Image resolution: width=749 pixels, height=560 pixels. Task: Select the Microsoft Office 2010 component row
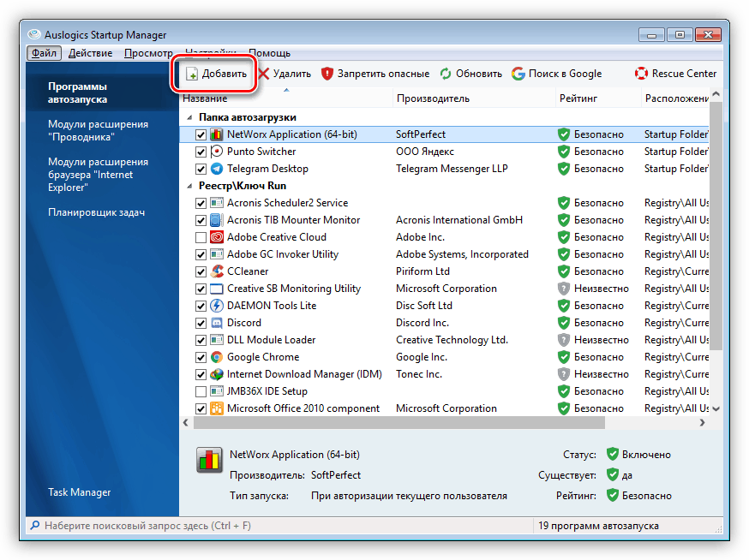click(444, 408)
